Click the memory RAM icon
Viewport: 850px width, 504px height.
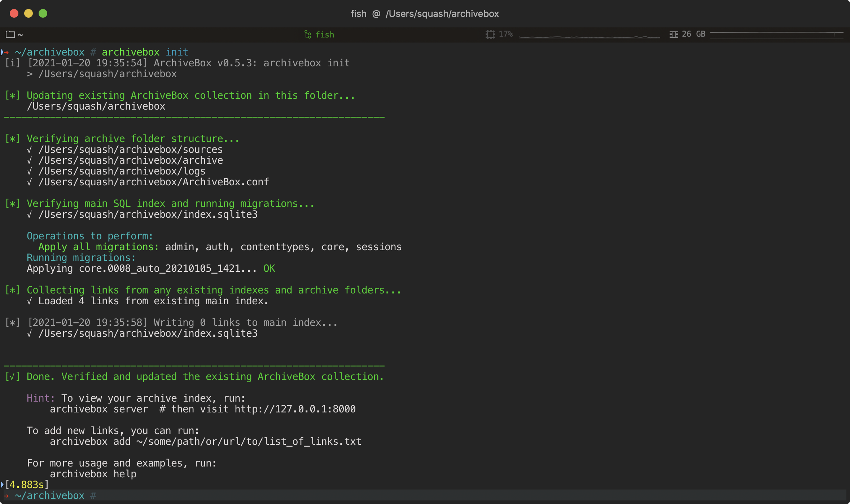674,35
